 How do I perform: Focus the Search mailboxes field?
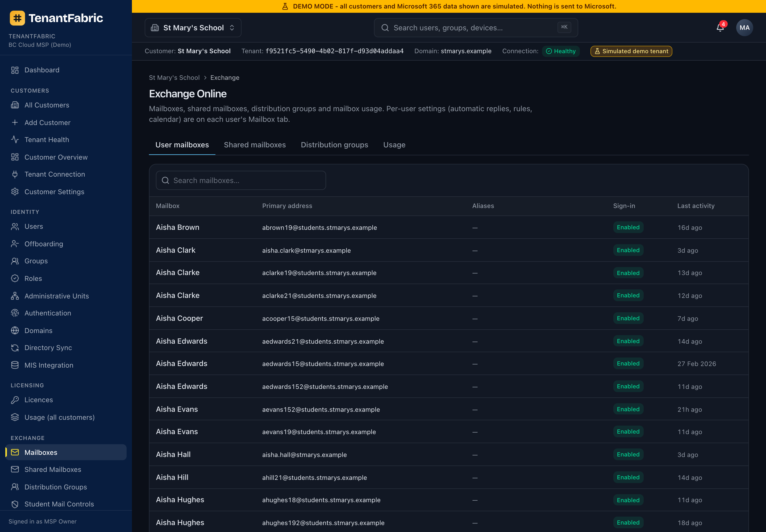pos(241,180)
